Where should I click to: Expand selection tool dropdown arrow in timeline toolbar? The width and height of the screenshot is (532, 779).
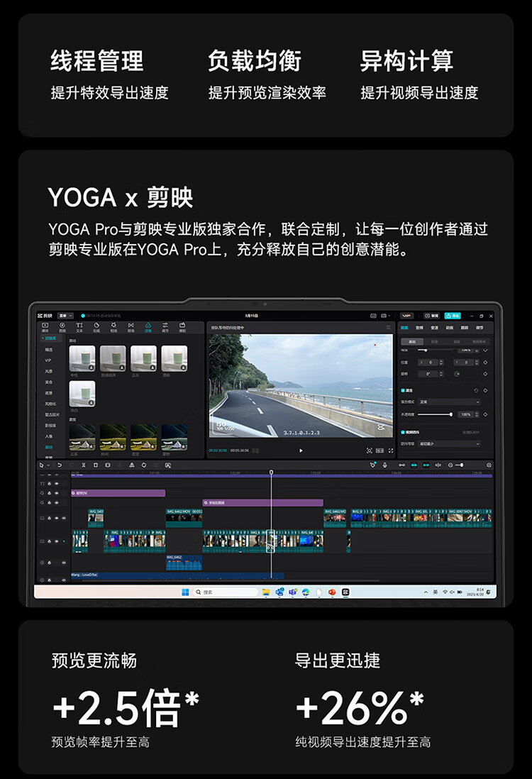(48, 465)
